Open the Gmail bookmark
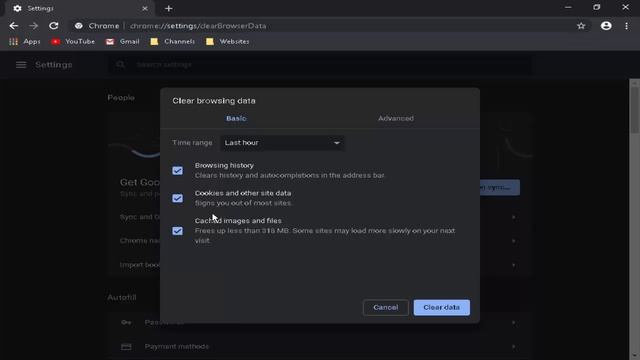The width and height of the screenshot is (640, 360). click(122, 42)
